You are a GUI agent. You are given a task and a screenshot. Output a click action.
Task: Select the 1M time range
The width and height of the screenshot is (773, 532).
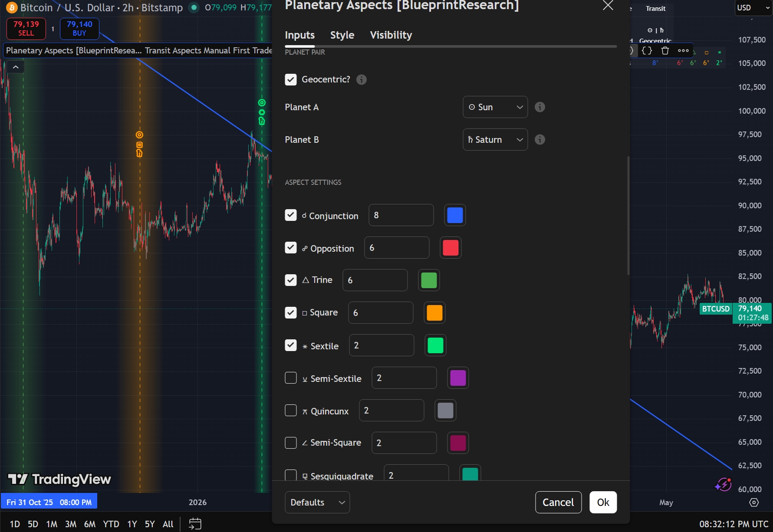52,524
